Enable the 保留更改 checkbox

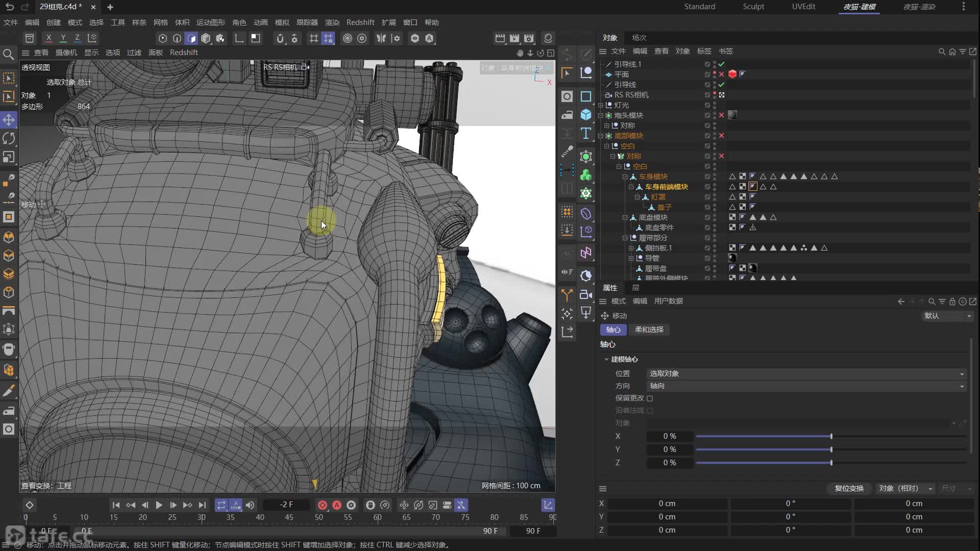(650, 398)
